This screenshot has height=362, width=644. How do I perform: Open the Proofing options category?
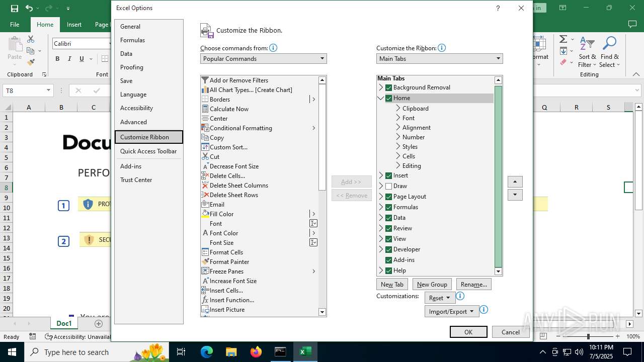click(x=149, y=67)
